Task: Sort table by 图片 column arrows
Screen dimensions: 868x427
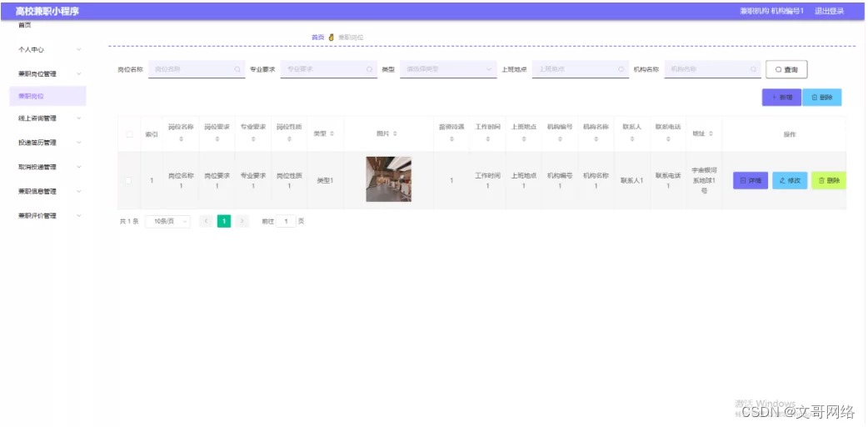Action: [395, 133]
